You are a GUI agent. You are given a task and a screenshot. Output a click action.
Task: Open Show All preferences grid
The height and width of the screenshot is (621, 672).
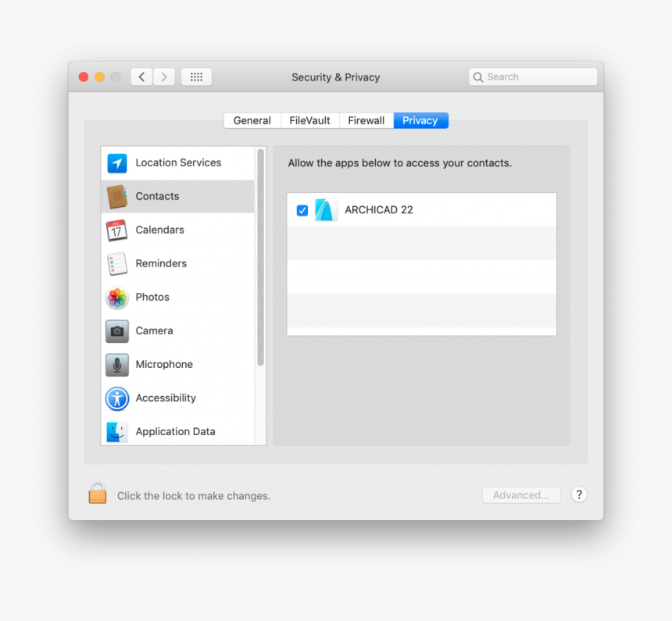[x=196, y=77]
